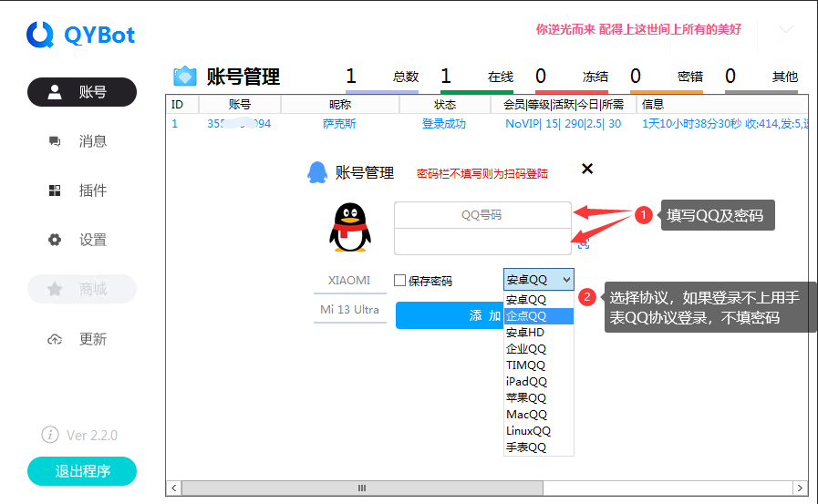Image resolution: width=818 pixels, height=504 pixels.
Task: Select the 冻结 frozen count tab
Action: [x=572, y=78]
